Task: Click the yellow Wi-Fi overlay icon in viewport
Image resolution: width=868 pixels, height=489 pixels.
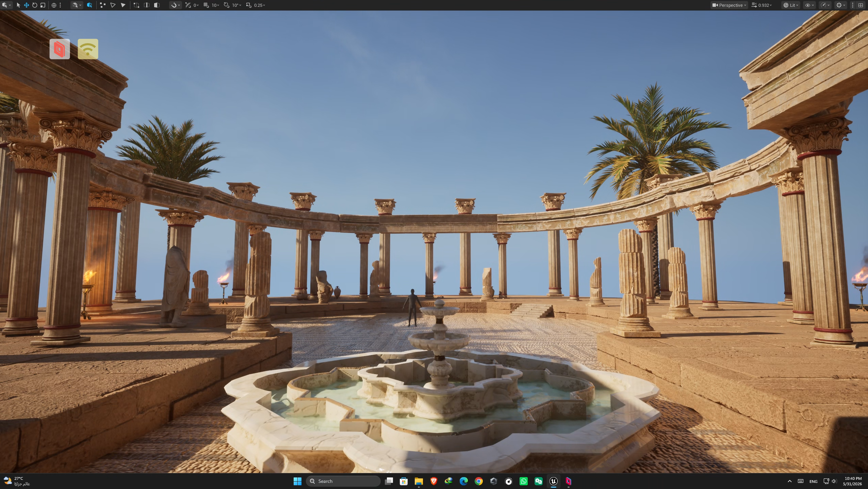Action: (x=88, y=49)
